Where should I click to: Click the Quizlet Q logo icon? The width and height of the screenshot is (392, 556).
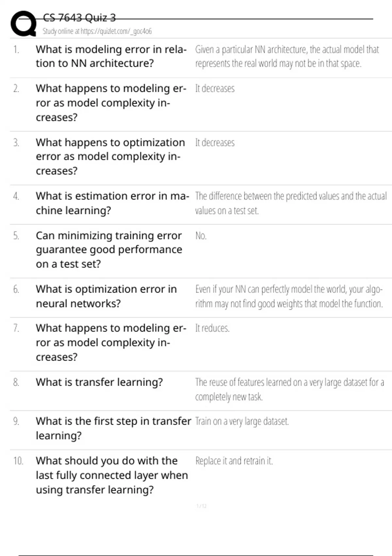(x=24, y=24)
